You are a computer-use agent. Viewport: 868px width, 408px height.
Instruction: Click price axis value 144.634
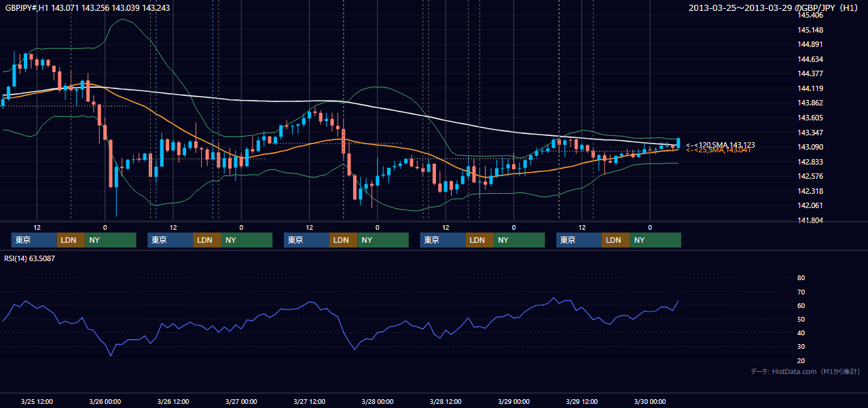tap(810, 59)
